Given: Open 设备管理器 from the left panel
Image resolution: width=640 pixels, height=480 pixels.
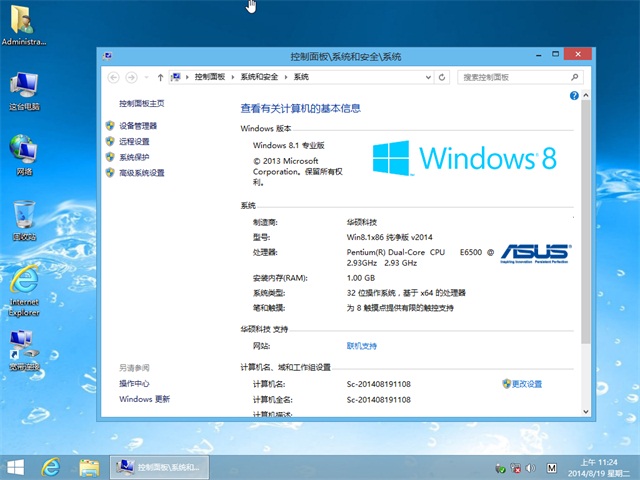Looking at the screenshot, I should (138, 126).
